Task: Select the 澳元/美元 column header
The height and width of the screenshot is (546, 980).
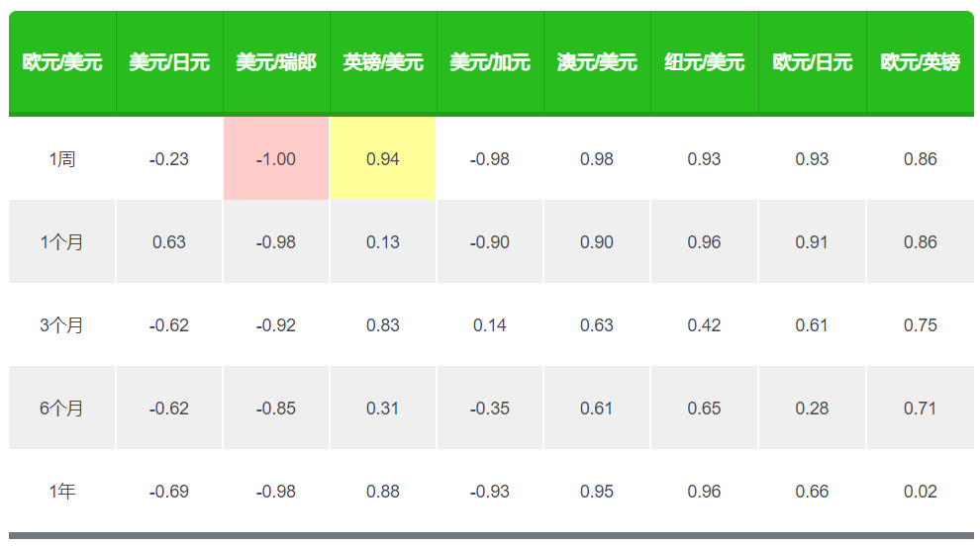Action: click(x=597, y=62)
